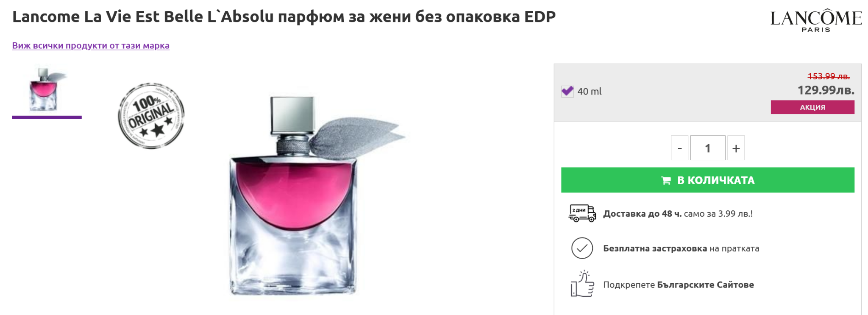The image size is (868, 315).
Task: Add product with В КОЛИЧКАТА button
Action: [708, 180]
